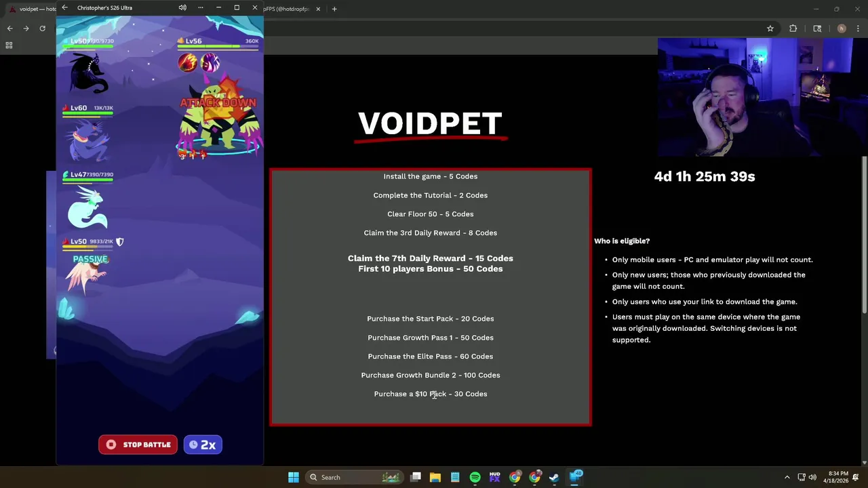Click the 'Who is eligible?' heading
868x488 pixels.
pyautogui.click(x=622, y=241)
